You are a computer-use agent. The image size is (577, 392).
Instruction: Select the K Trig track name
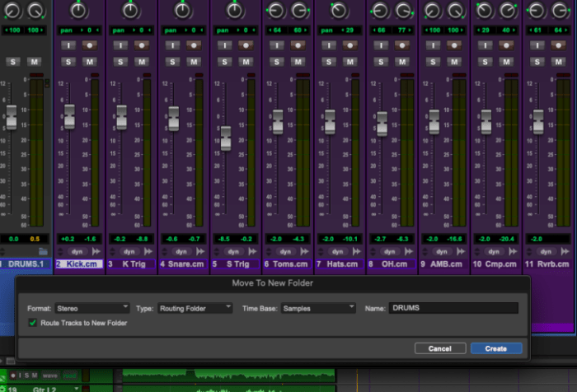click(x=131, y=264)
